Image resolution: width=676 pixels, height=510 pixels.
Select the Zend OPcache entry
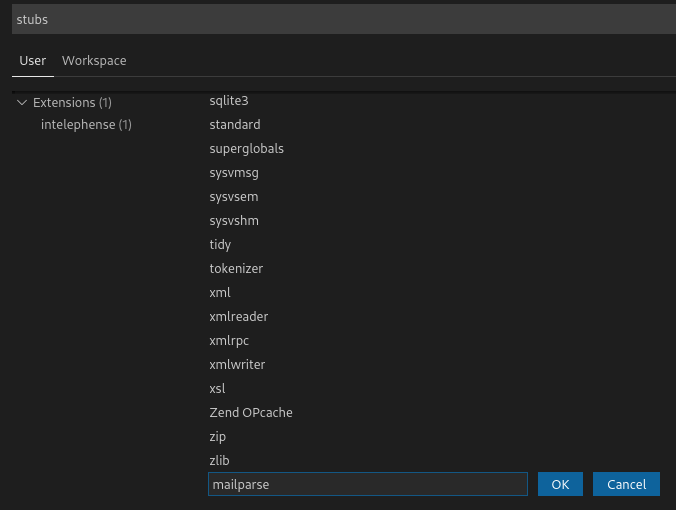[x=251, y=413]
